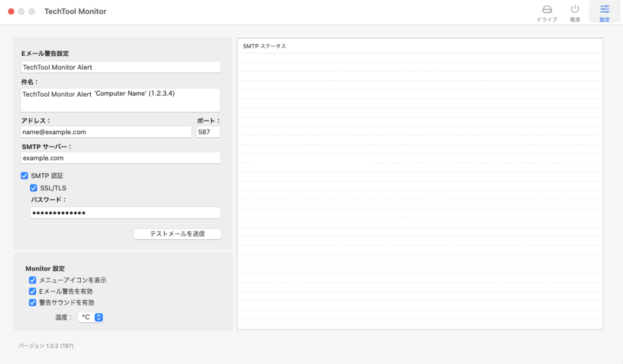Uncheck the SSL/TLS option

click(x=34, y=188)
